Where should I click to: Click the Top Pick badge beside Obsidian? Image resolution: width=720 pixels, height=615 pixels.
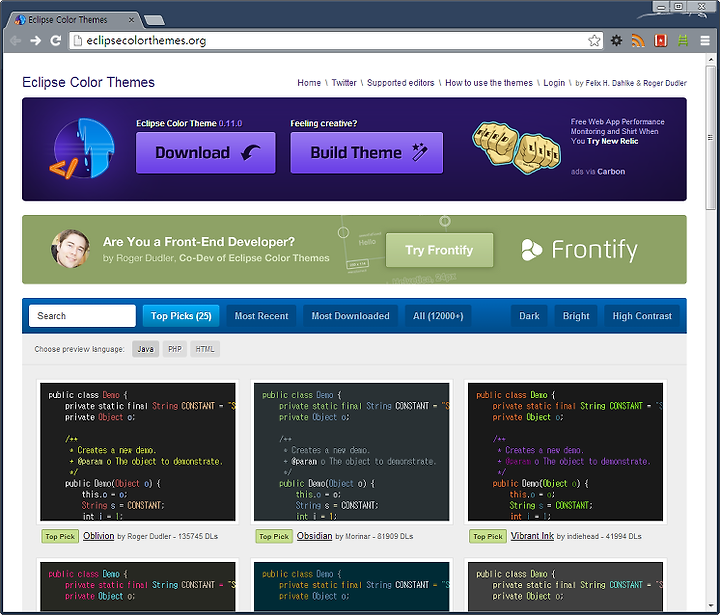pyautogui.click(x=274, y=536)
